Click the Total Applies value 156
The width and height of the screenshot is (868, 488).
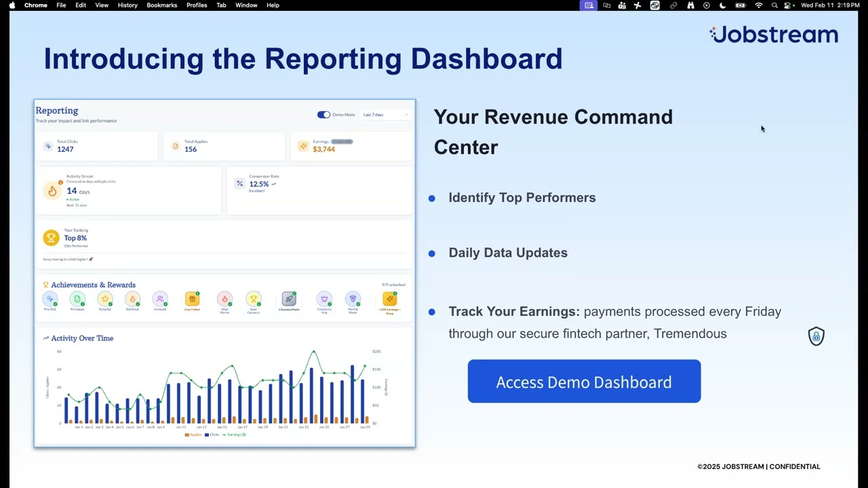tap(191, 149)
